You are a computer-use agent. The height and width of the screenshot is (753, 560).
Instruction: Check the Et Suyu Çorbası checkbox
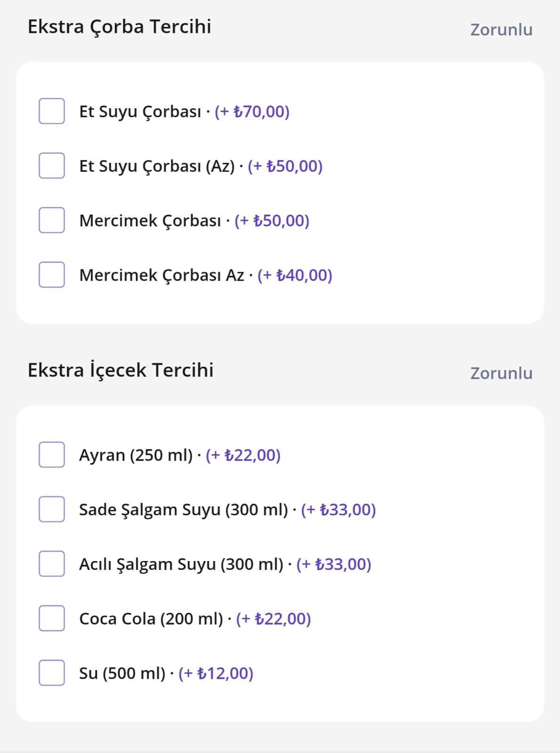point(52,111)
